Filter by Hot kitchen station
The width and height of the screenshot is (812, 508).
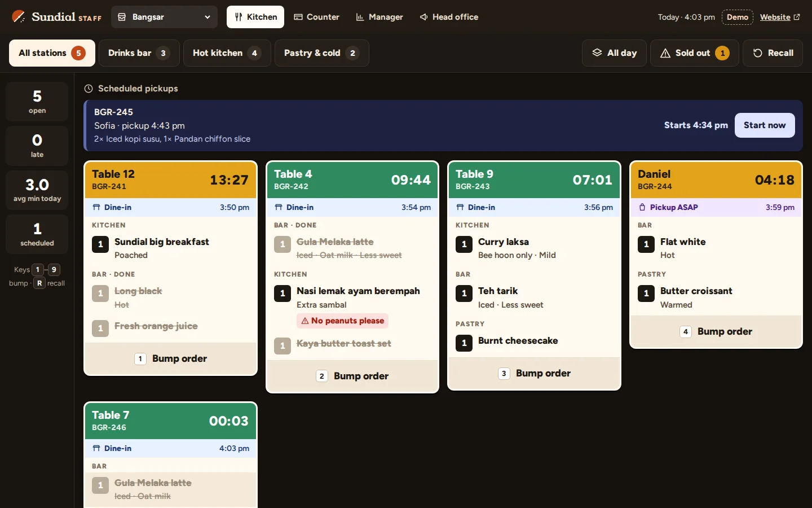click(x=227, y=53)
